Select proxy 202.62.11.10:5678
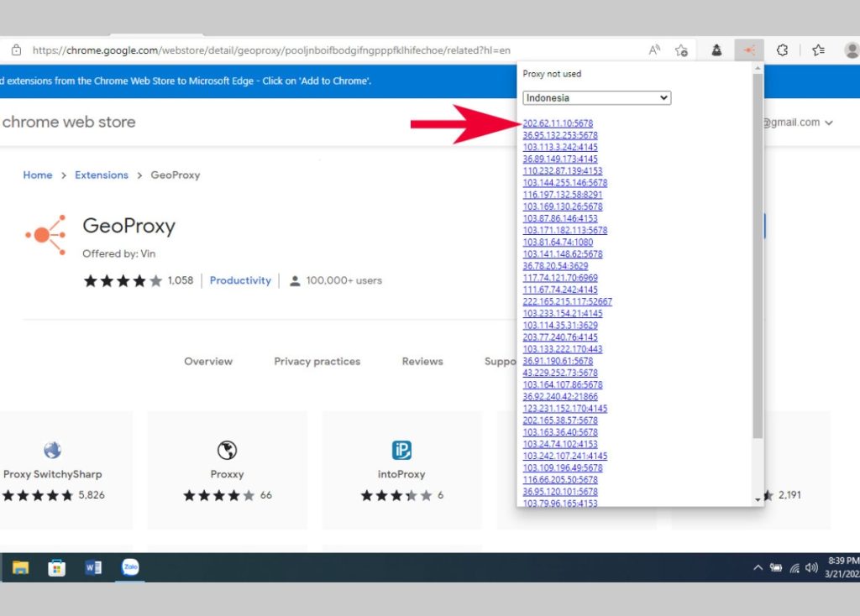Screen dimensions: 860x616 click(x=558, y=123)
